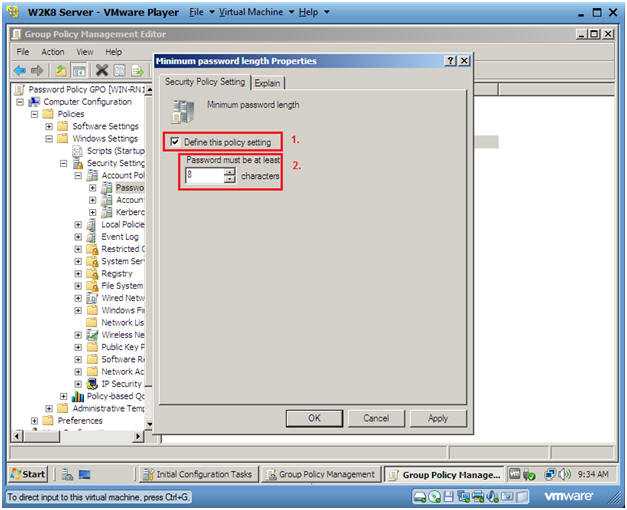Select the Kerberos Policy tree item
Screen dimensions: 627x510
tap(130, 212)
